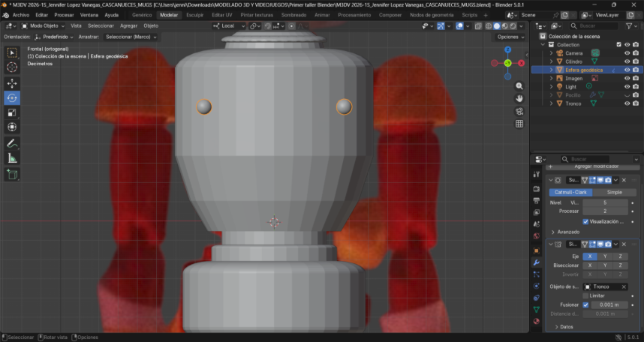Toggle camera view with the camera icon

coord(519,111)
